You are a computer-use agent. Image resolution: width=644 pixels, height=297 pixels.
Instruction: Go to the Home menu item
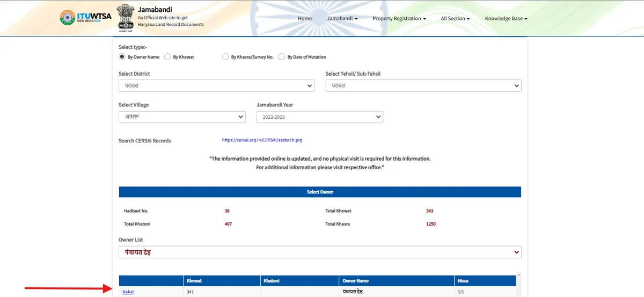305,18
